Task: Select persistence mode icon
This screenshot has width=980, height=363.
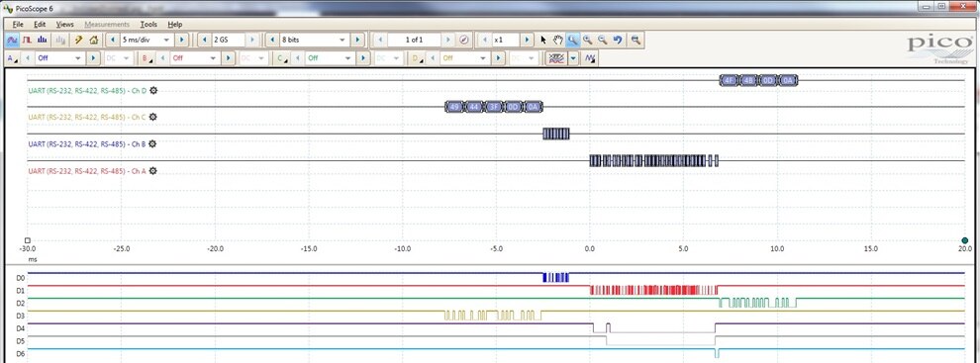Action: [x=27, y=40]
